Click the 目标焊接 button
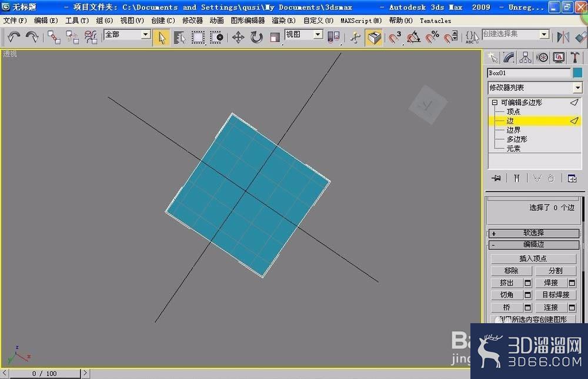This screenshot has width=588, height=379. 556,295
